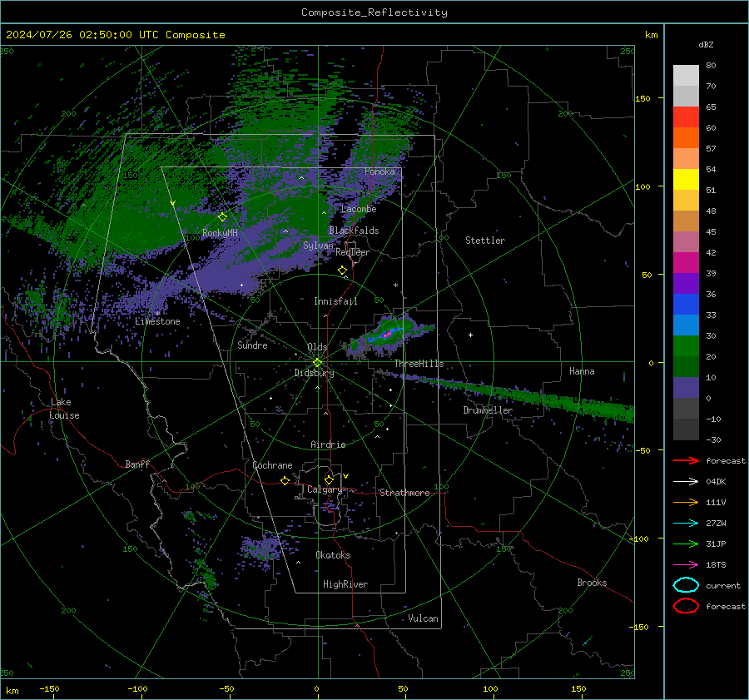Click the yellow 54–51 dBZ color swatch
This screenshot has width=749, height=700.
[x=686, y=180]
